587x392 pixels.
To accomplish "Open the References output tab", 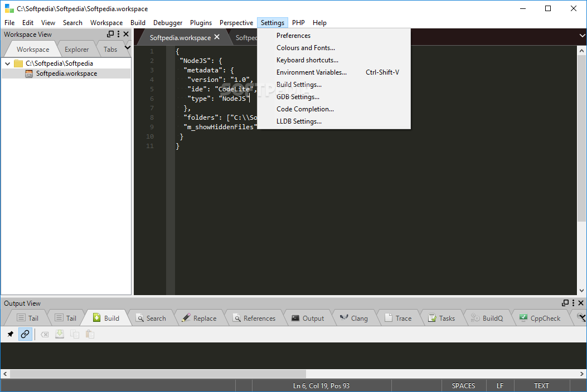I will 254,318.
